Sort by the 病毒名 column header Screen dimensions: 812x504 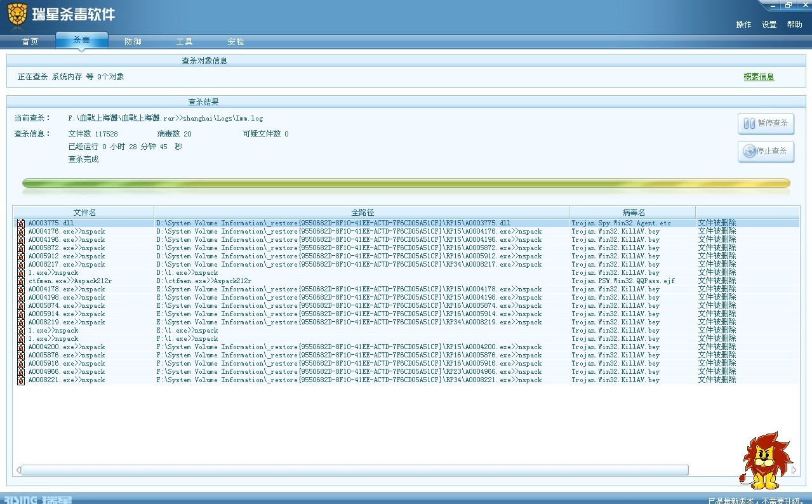(632, 212)
